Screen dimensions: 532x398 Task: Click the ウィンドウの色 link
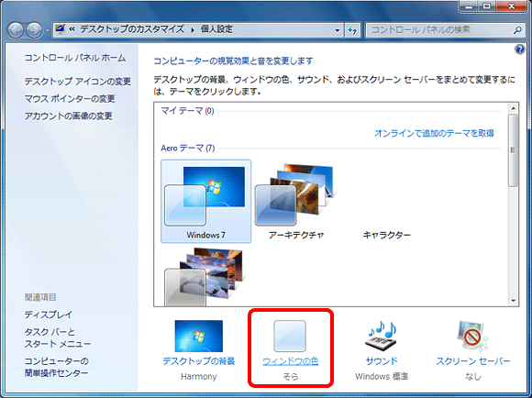291,361
